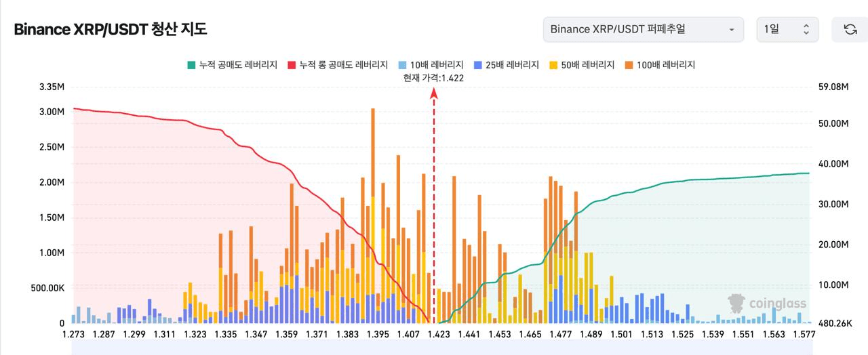This screenshot has width=868, height=355.
Task: Click the red dashed current price line
Action: point(434,203)
